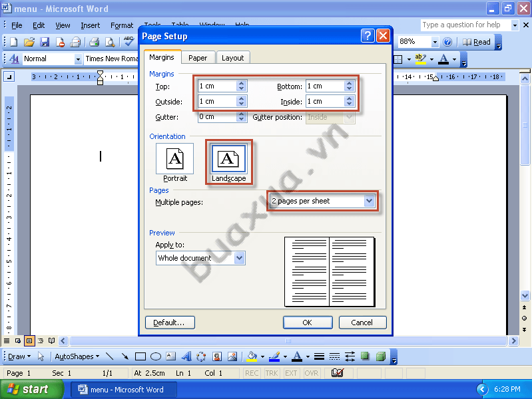Screen dimensions: 532x399
Task: Open the Edit menu
Action: click(x=39, y=25)
